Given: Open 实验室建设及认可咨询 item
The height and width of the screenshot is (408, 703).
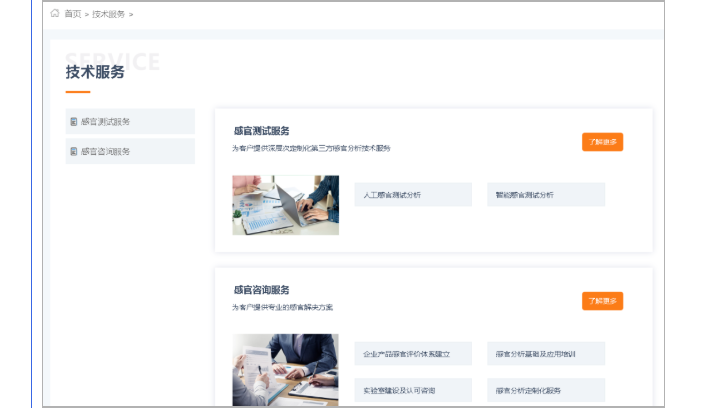Looking at the screenshot, I should click(412, 389).
